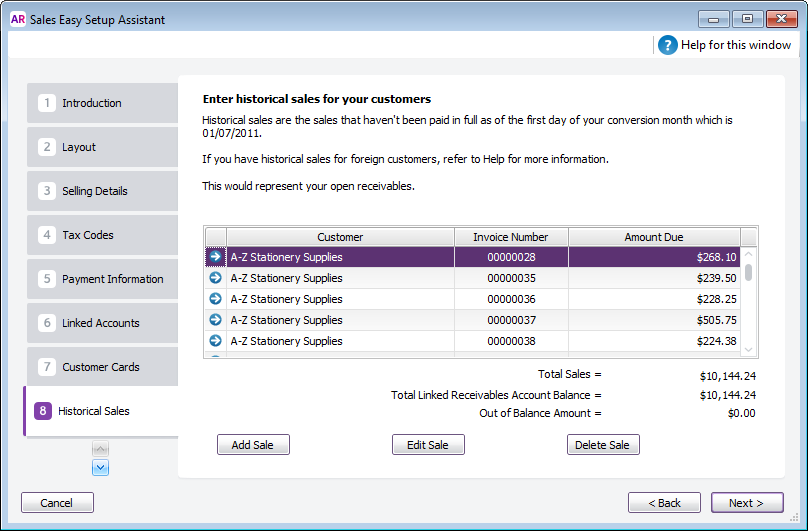
Task: Click the sales list scroll-down arrow
Action: point(749,350)
